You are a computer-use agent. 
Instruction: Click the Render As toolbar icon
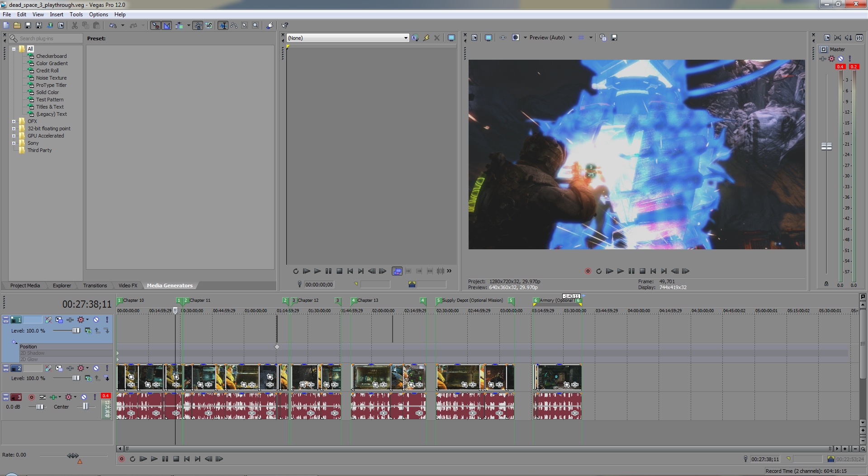[50, 25]
